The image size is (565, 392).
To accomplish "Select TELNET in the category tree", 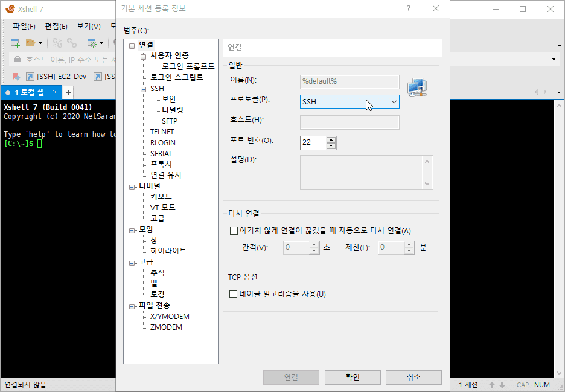I will tap(162, 131).
